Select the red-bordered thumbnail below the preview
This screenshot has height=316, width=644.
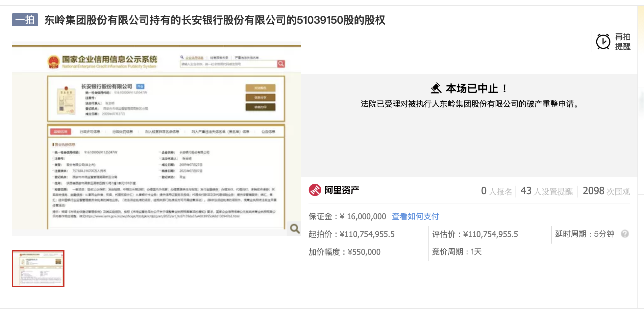38,269
